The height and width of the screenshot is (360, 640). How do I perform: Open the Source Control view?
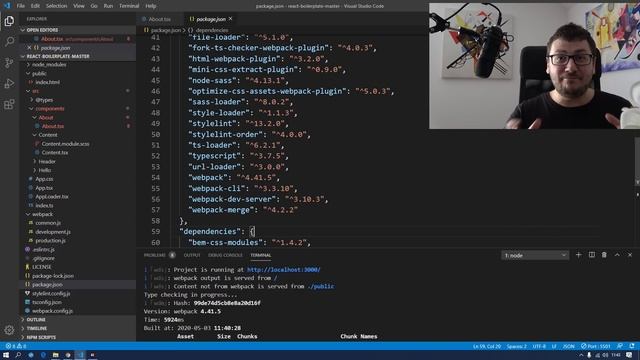coord(9,62)
